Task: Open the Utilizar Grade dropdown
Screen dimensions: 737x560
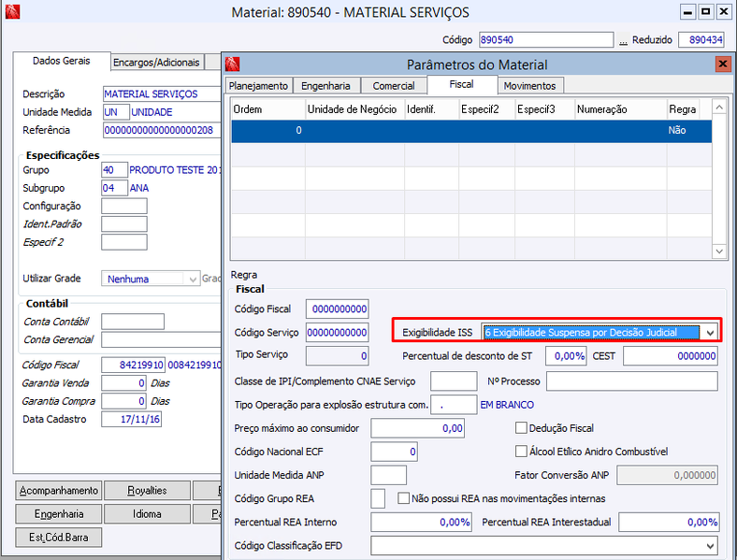Action: click(193, 279)
